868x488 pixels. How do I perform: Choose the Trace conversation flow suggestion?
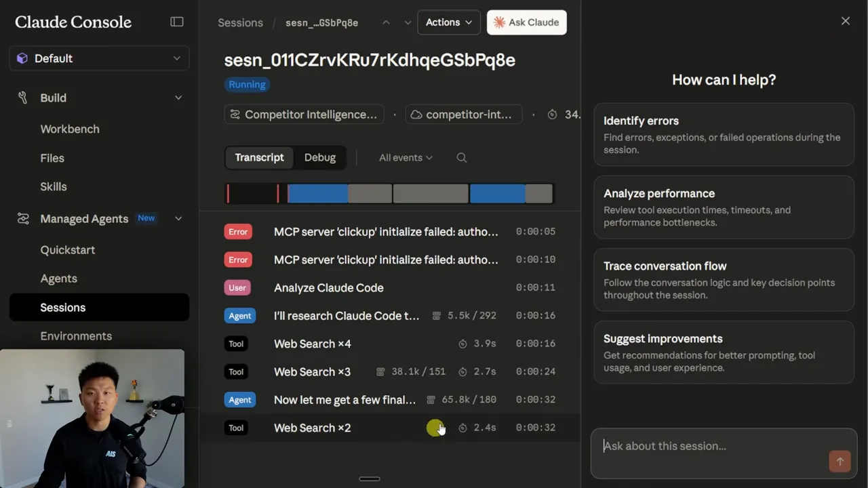tap(724, 279)
